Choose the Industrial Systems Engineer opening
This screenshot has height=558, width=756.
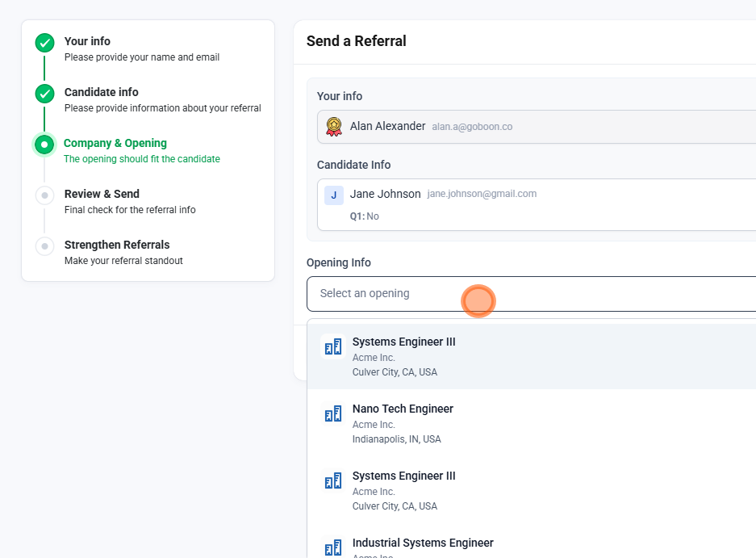point(532,541)
